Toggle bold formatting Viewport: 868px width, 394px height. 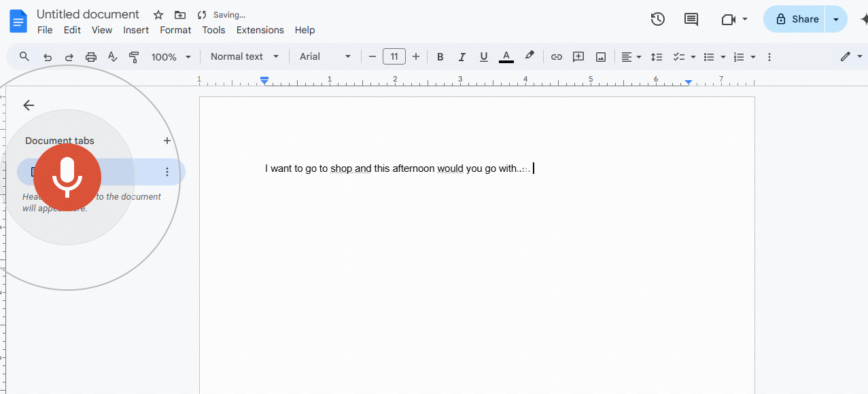440,56
